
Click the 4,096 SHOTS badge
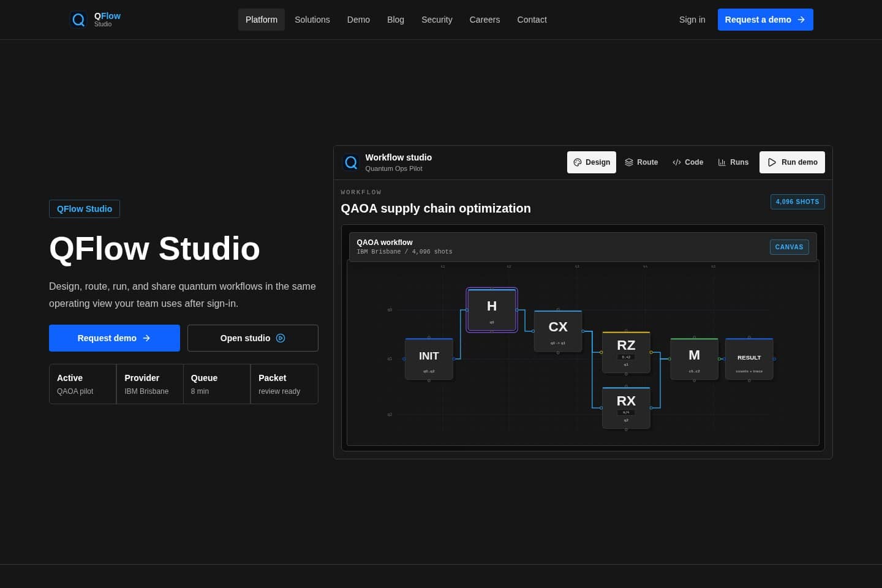[x=797, y=202]
